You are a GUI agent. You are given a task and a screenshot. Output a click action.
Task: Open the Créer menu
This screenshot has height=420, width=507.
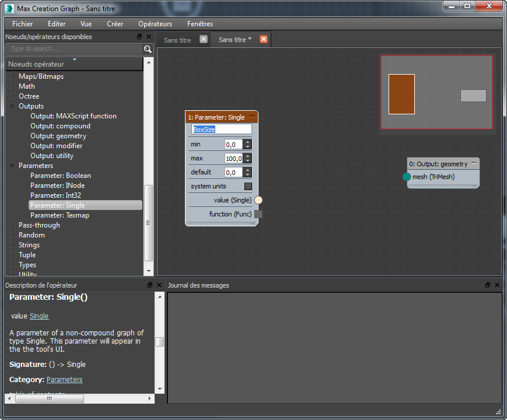115,24
